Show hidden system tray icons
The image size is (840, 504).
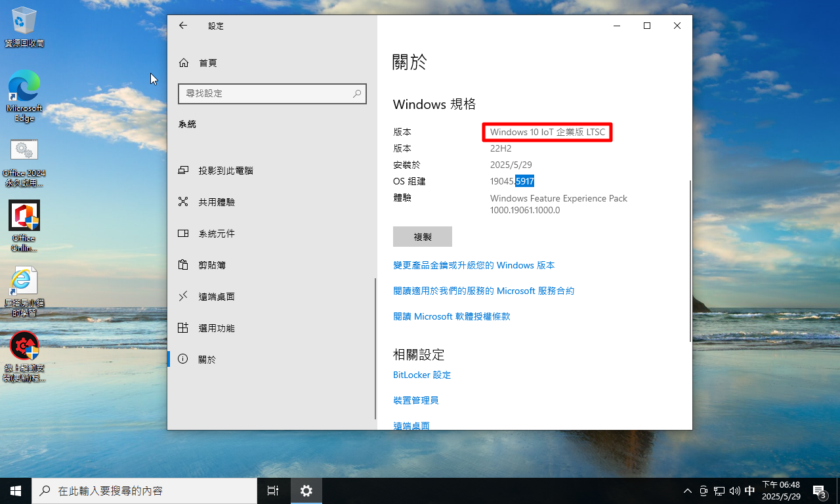[x=688, y=491]
